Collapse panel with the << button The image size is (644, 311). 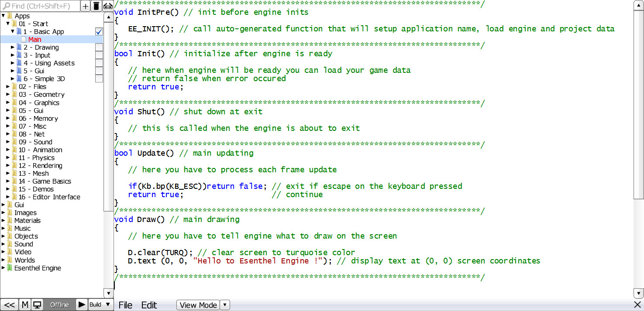click(10, 304)
